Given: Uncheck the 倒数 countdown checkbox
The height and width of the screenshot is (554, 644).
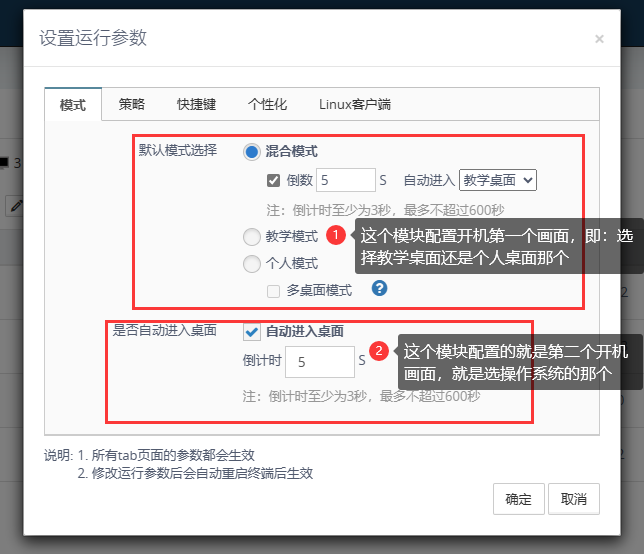Looking at the screenshot, I should click(x=273, y=181).
